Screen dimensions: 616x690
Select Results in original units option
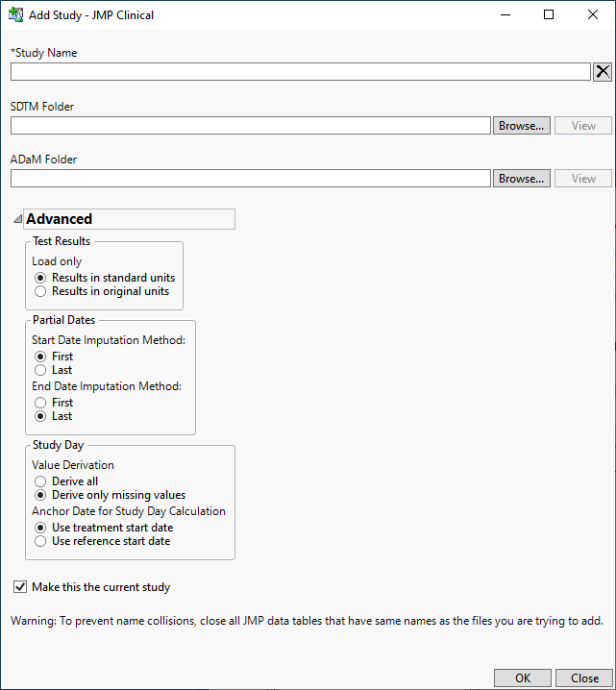pos(40,291)
